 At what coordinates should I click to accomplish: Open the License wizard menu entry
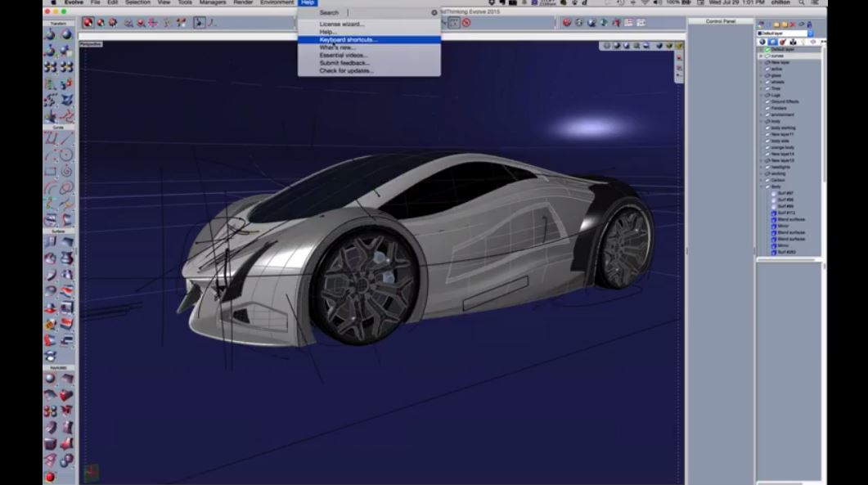(342, 24)
